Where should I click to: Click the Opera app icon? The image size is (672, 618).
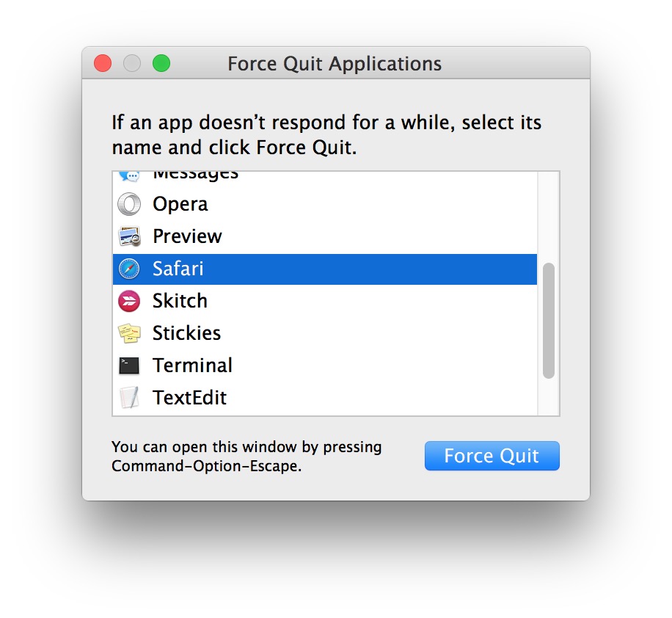coord(129,204)
